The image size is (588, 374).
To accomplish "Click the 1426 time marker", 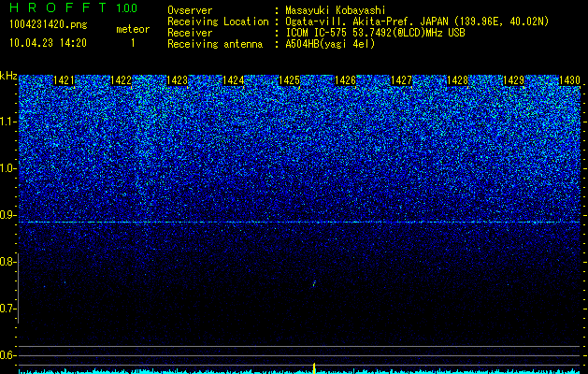I will 345,80.
